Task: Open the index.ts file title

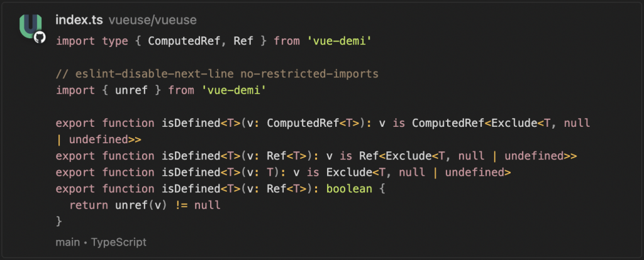Action: 79,19
